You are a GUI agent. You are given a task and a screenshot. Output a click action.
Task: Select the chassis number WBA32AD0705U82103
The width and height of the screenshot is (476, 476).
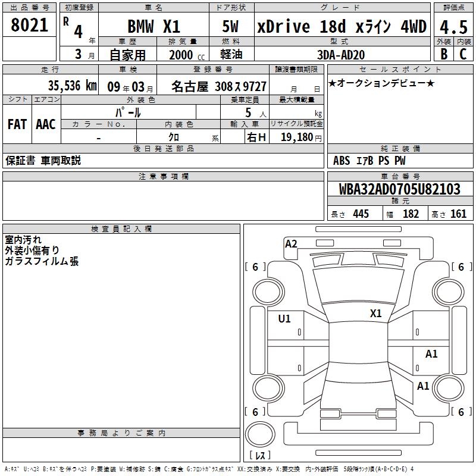coord(399,189)
